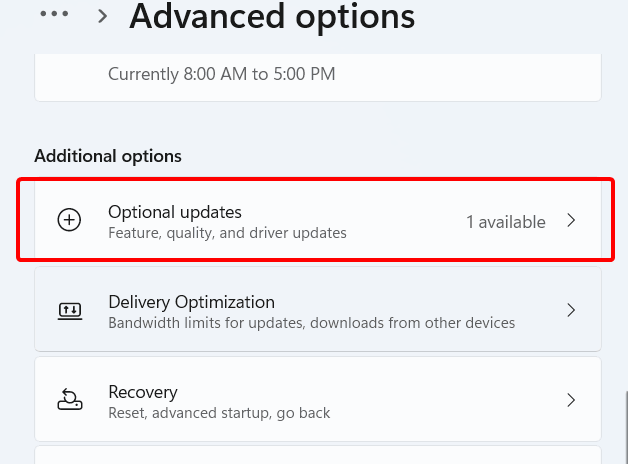The image size is (628, 464).
Task: Select the Recovery title text
Action: (x=143, y=392)
